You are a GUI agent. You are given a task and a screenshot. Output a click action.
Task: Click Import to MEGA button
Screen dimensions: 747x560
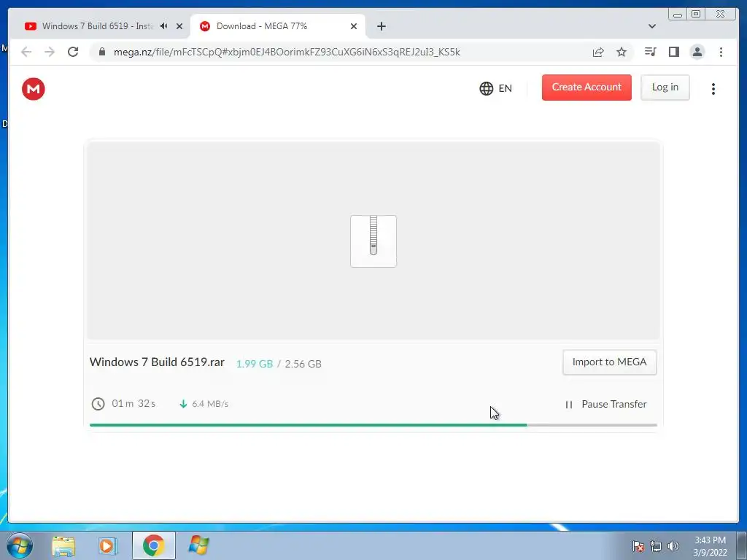[609, 362]
